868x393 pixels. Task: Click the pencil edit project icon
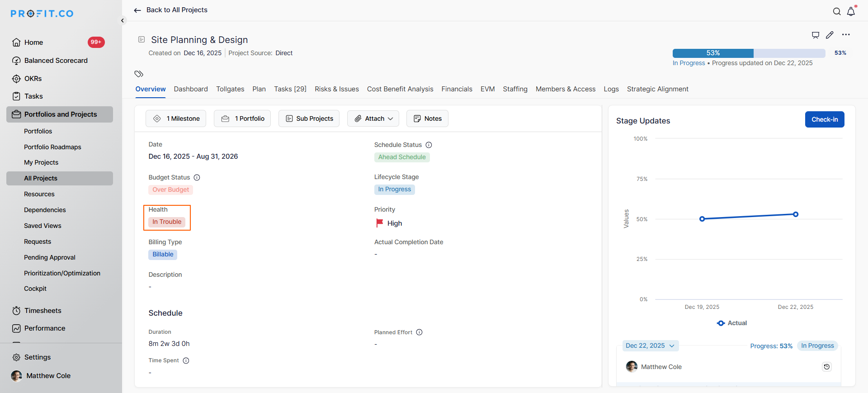tap(830, 35)
